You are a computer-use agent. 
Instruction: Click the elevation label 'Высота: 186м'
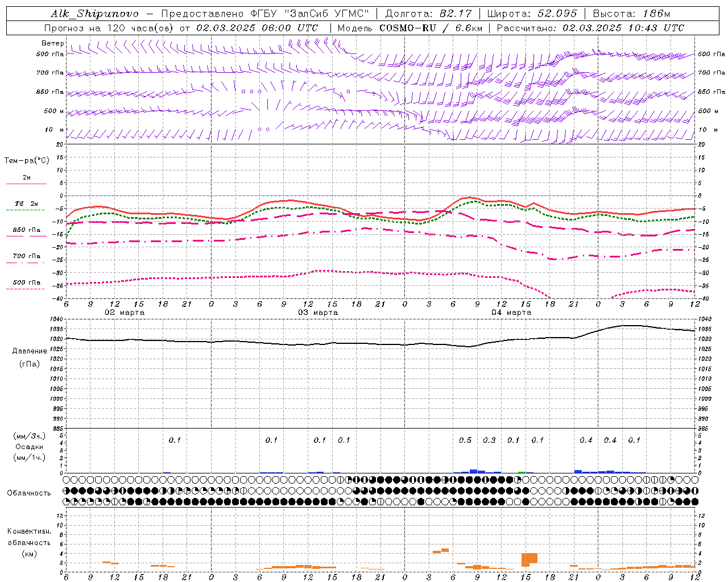point(631,14)
